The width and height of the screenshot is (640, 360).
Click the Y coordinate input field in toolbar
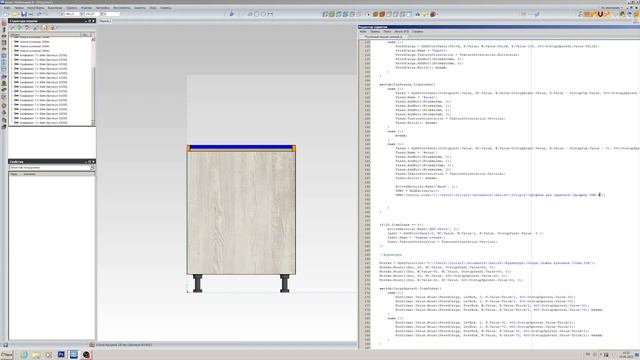click(x=91, y=14)
